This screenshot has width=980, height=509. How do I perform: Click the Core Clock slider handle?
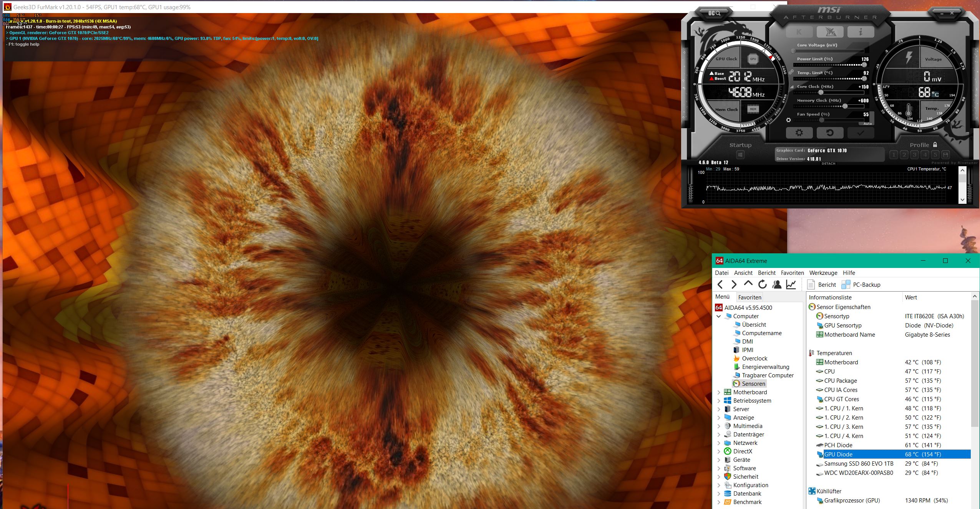821,93
